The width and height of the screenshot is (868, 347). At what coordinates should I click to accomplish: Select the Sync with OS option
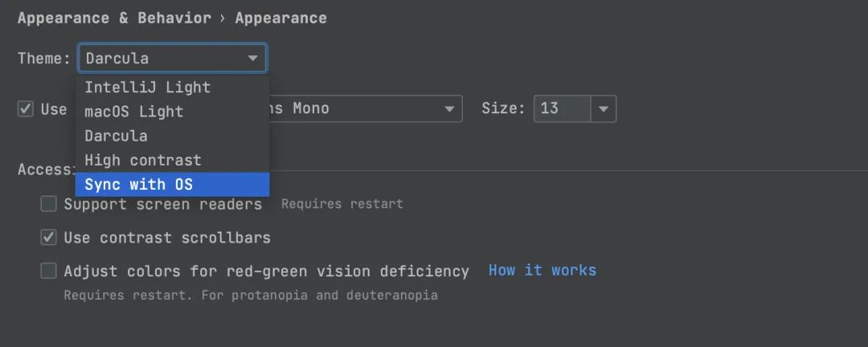point(139,185)
